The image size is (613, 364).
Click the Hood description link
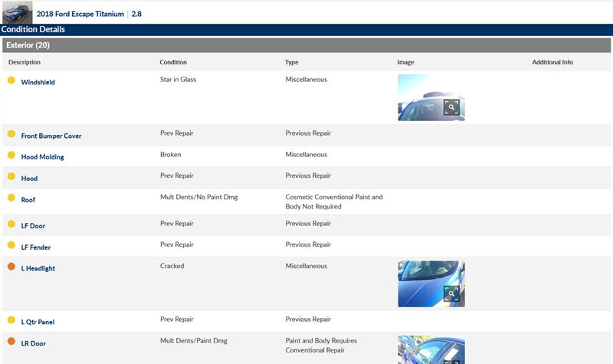[x=29, y=179]
